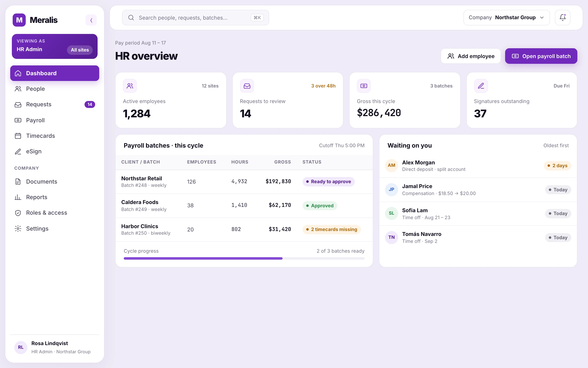
Task: Open the notifications bell
Action: coord(562,18)
